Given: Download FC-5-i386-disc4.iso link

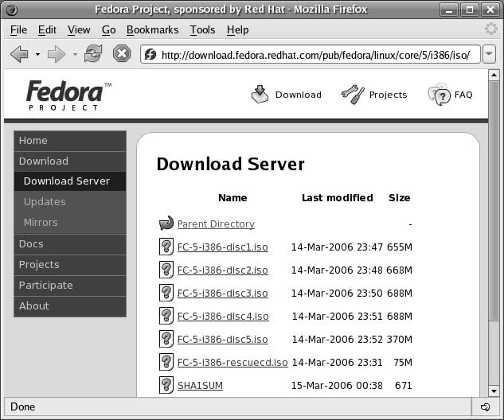Looking at the screenshot, I should coord(223,317).
